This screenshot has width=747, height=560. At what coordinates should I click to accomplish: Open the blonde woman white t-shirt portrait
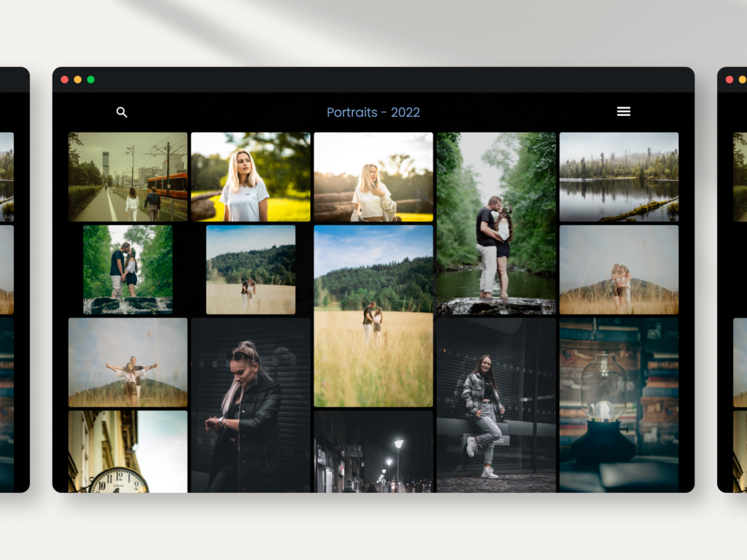(251, 176)
